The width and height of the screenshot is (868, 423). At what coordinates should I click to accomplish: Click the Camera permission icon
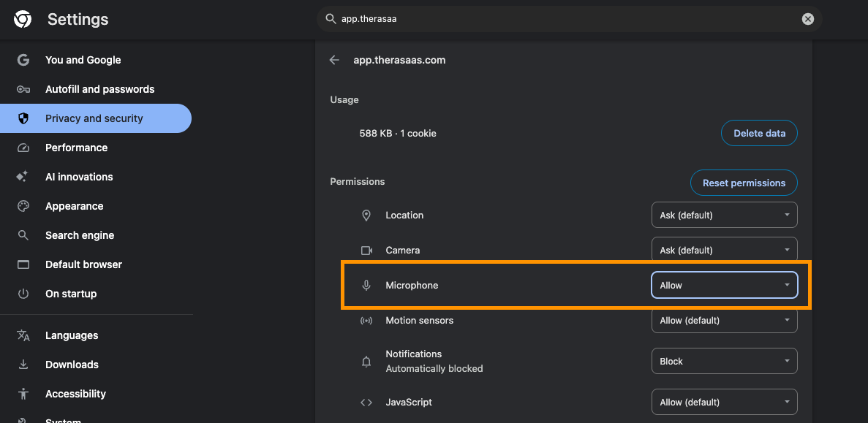click(366, 250)
